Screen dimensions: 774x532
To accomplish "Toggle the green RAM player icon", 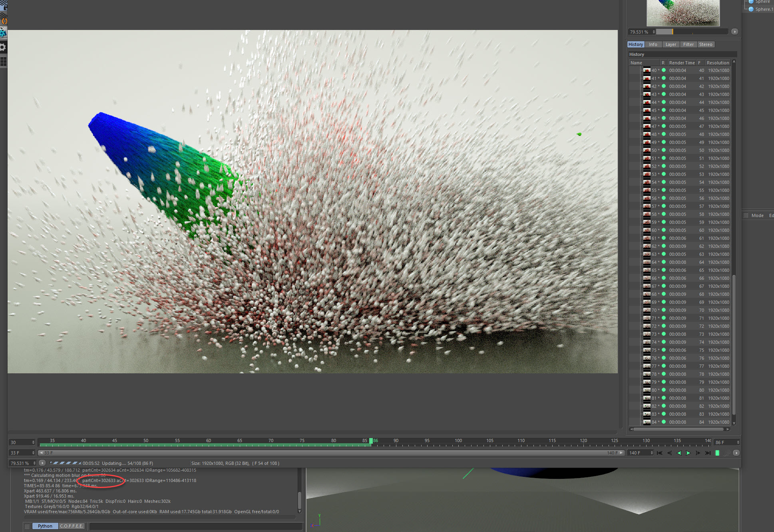I will (717, 453).
